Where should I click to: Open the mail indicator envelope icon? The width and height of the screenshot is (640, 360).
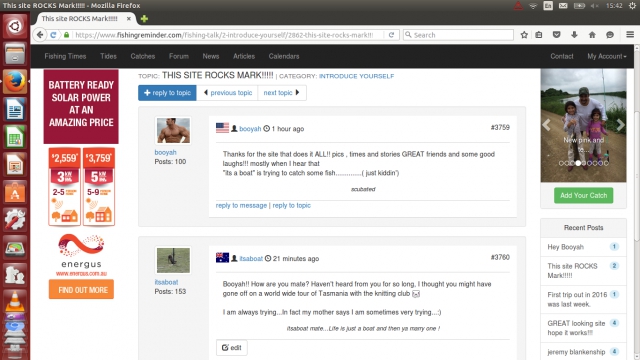(563, 6)
